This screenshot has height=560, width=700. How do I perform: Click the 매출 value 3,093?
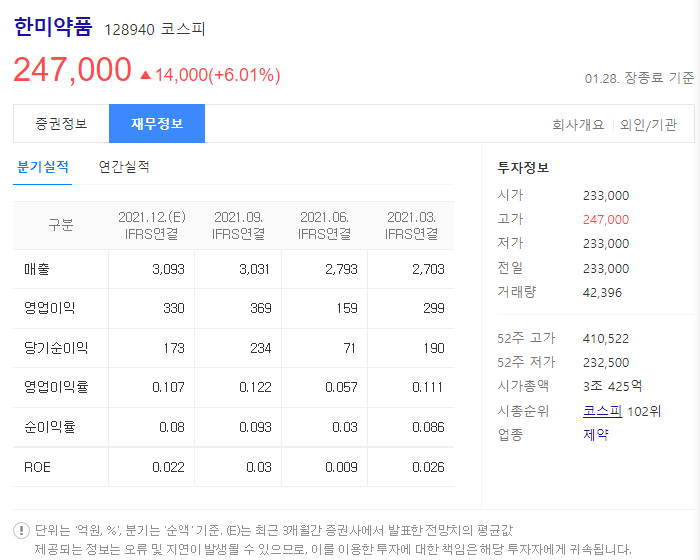pos(168,269)
